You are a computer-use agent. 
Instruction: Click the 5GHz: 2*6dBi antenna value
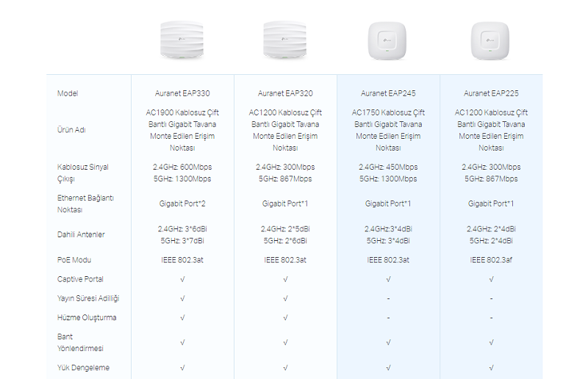285,241
